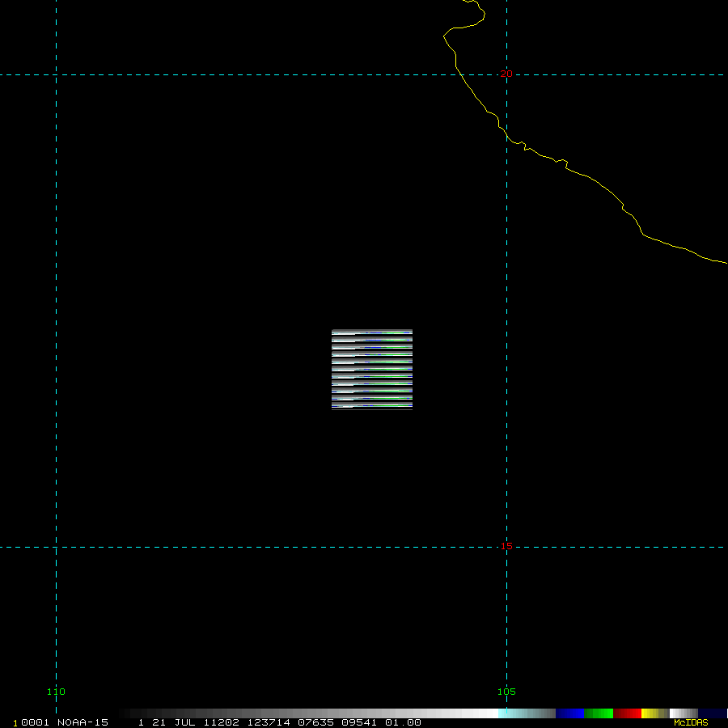
Task: Select the red segment in the color scale
Action: [627, 713]
